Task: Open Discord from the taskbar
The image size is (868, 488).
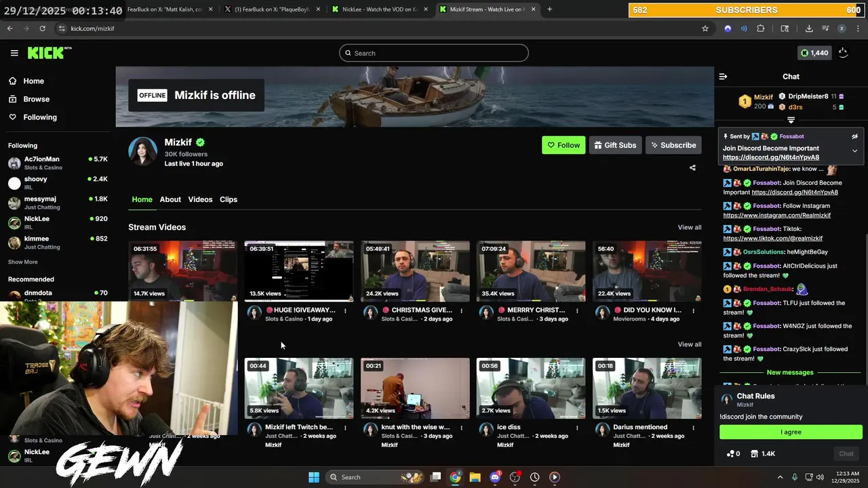Action: coord(495,477)
